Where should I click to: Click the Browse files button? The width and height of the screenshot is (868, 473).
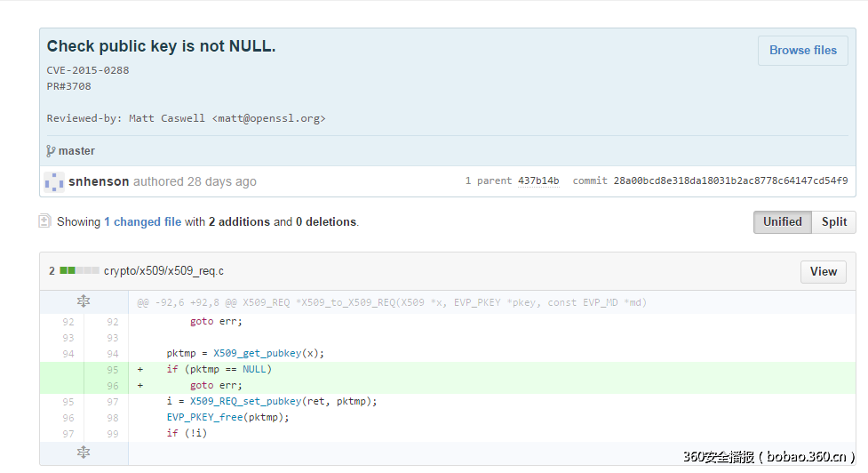pos(802,51)
